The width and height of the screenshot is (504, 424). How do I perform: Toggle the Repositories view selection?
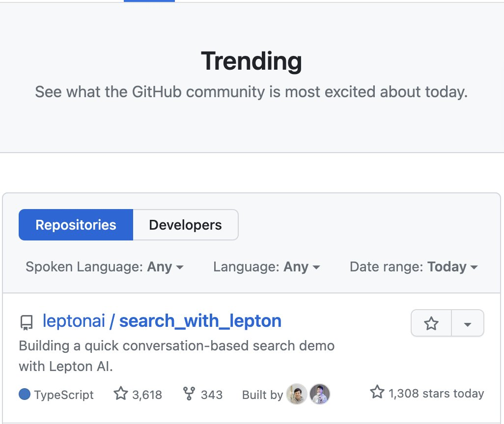[76, 225]
